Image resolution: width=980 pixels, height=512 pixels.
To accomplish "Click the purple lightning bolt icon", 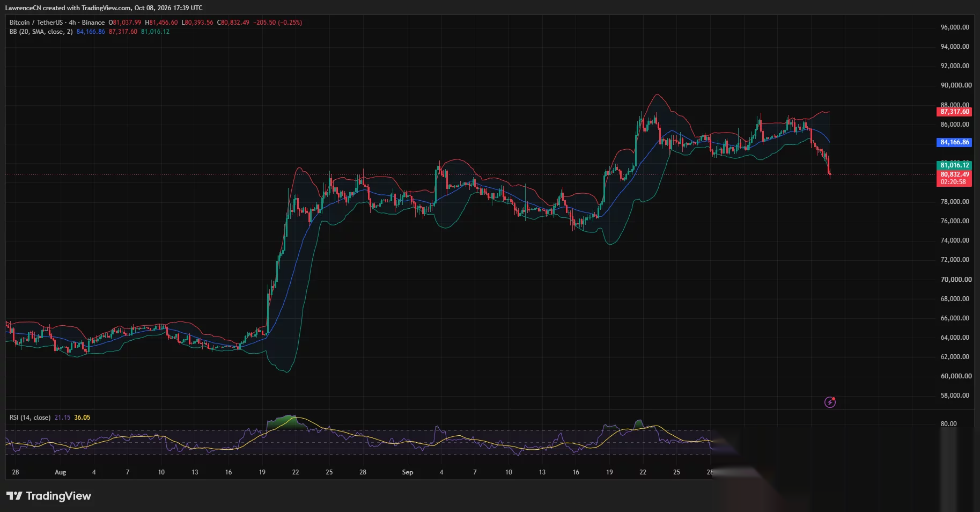I will point(830,402).
